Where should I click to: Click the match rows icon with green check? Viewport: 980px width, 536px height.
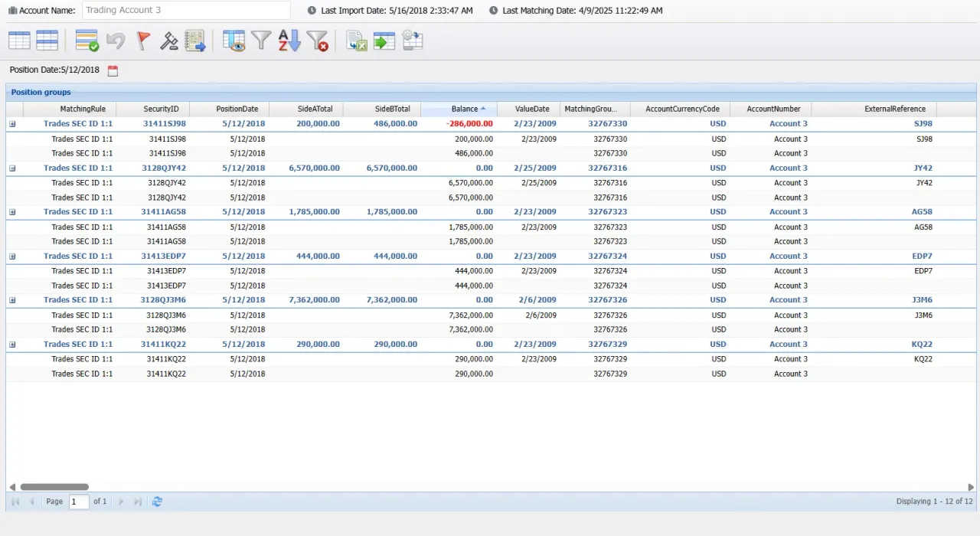point(87,41)
